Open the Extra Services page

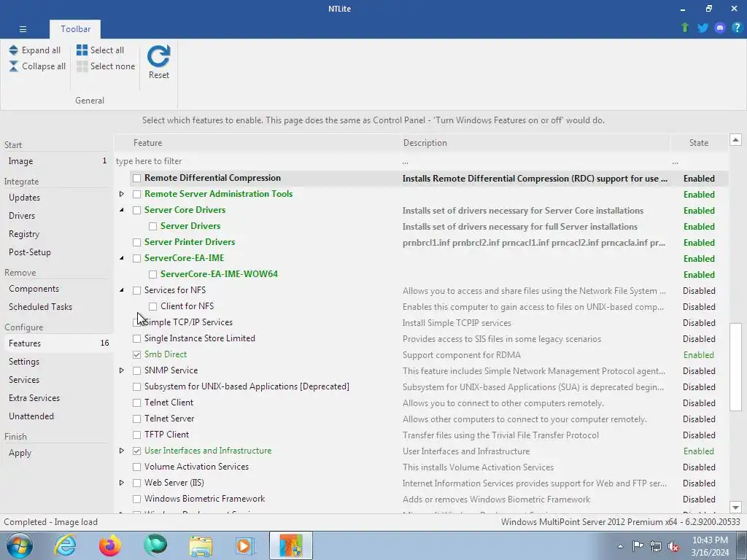[x=57, y=397]
